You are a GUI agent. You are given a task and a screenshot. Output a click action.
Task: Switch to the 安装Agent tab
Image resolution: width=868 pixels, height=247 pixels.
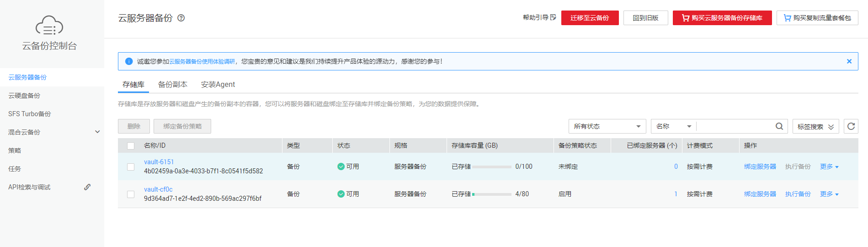tap(218, 85)
